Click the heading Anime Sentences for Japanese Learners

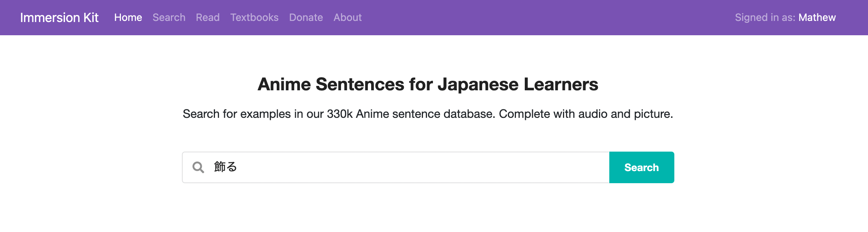click(x=428, y=84)
